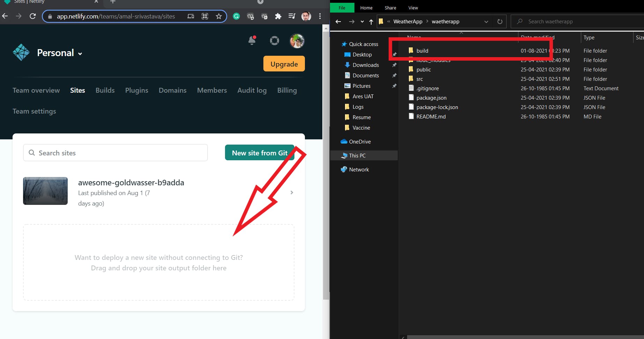Open Netlify notifications bell
The image size is (644, 339).
point(252,40)
